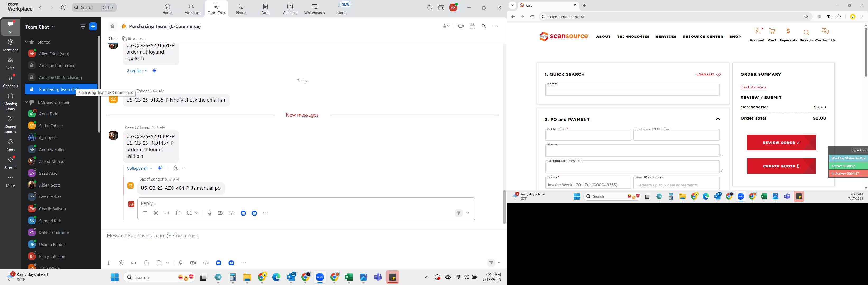Record video message in main message box
868x285 pixels.
coord(193,263)
